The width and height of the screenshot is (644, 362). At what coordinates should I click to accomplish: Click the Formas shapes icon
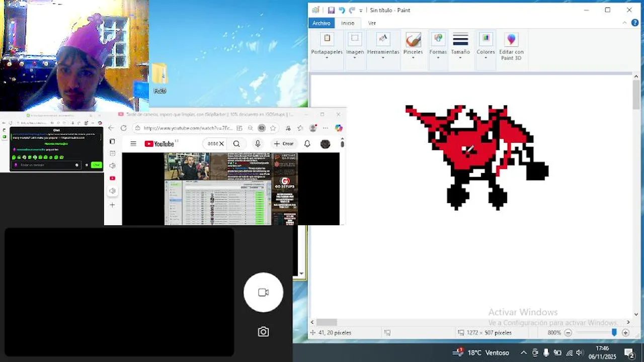[x=438, y=39]
